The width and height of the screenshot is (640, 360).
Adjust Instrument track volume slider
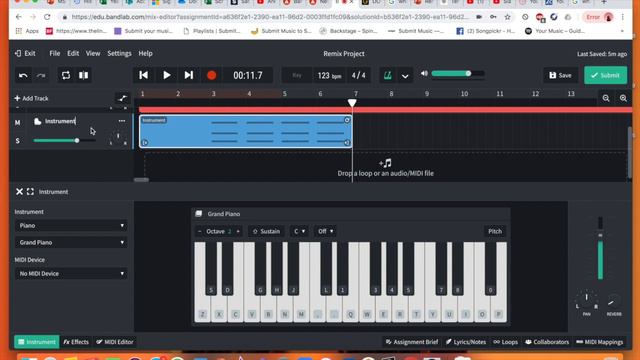64,140
